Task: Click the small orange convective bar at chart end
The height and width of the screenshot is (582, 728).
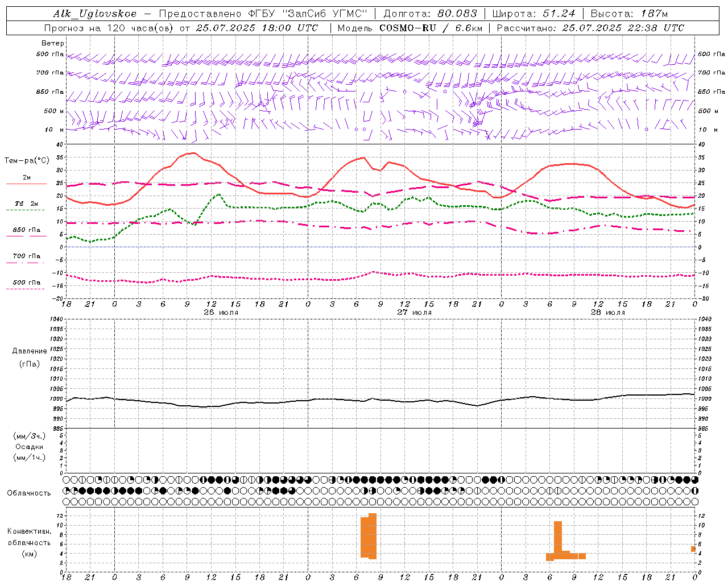Action: tap(693, 549)
